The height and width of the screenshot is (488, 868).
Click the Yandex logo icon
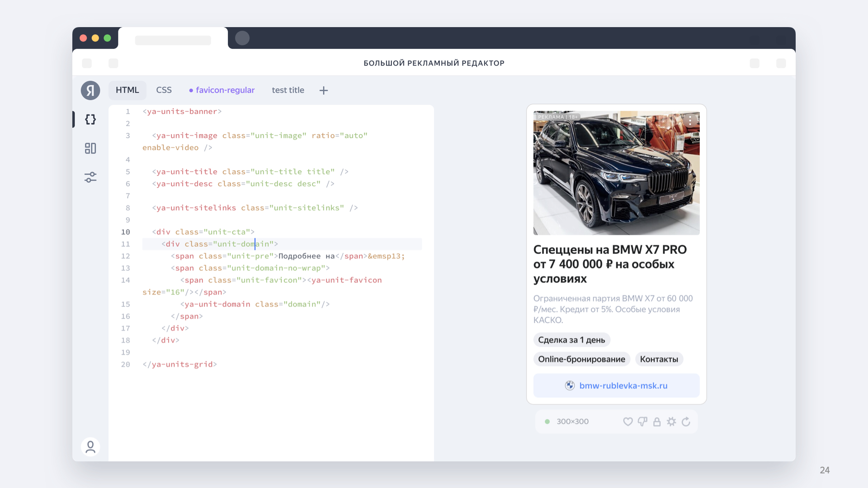coord(90,90)
